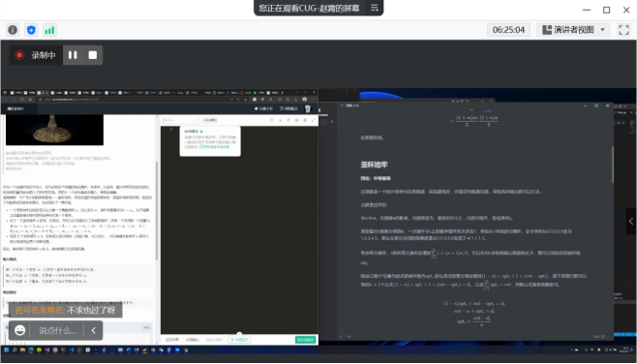Open the banner menu icon beside CUG-赵霄的屏幕
This screenshot has width=637, height=364.
pos(374,8)
